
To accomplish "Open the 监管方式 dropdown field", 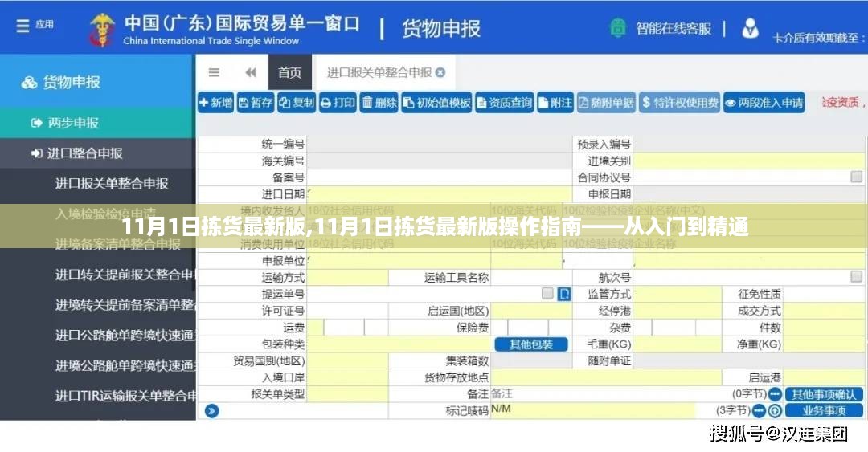I will coord(677,294).
